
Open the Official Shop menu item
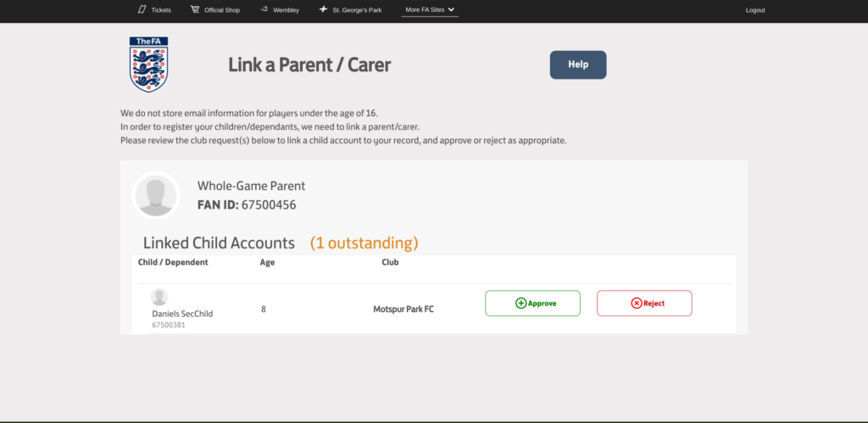(x=222, y=10)
